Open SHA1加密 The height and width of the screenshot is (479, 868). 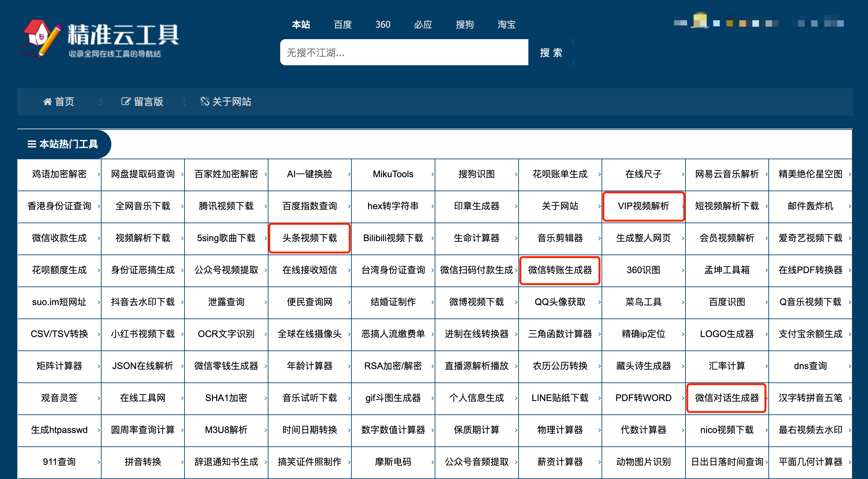pos(226,398)
